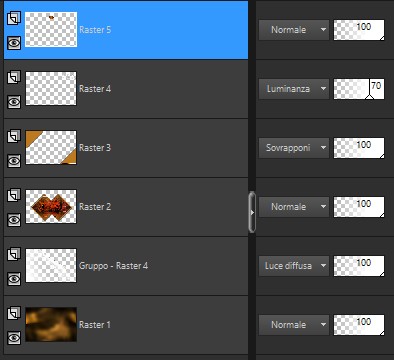
Task: Select the Raster 4 layer thumbnail
Action: [51, 89]
